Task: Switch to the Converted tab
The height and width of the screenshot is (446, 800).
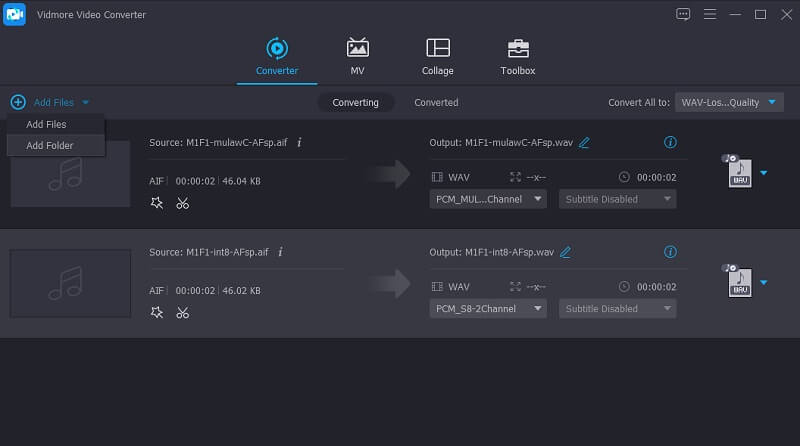Action: (436, 102)
